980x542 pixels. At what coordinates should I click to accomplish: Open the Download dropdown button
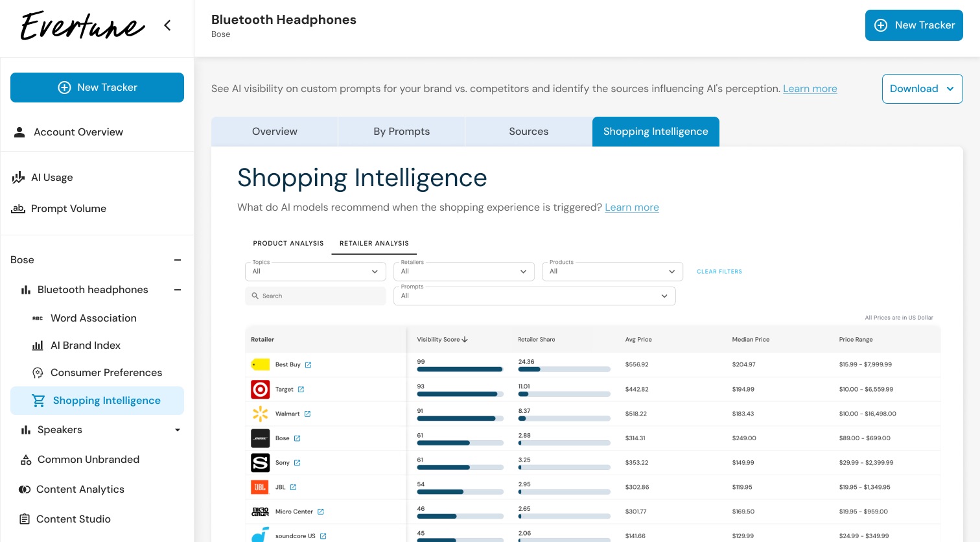pos(922,89)
